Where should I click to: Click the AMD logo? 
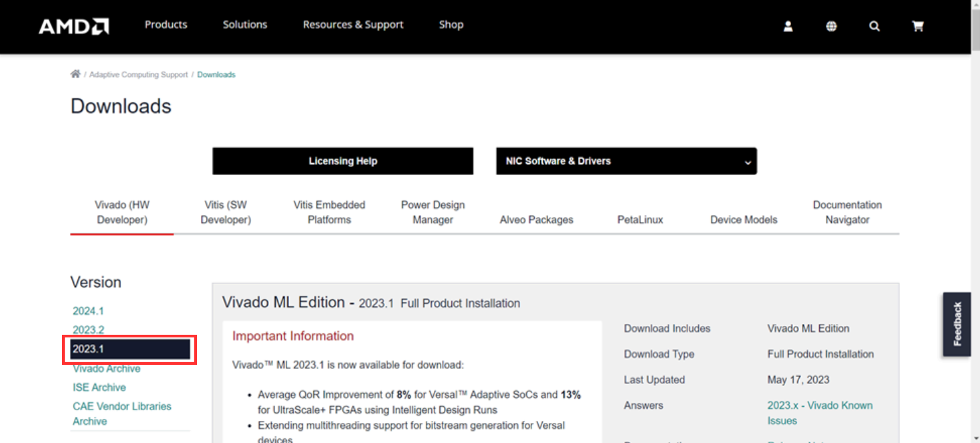point(73,26)
